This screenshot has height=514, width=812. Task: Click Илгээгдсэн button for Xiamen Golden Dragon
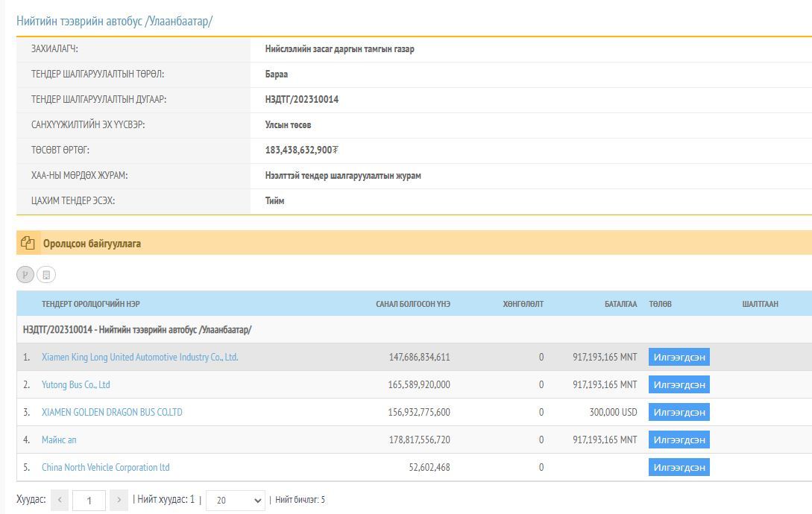679,413
